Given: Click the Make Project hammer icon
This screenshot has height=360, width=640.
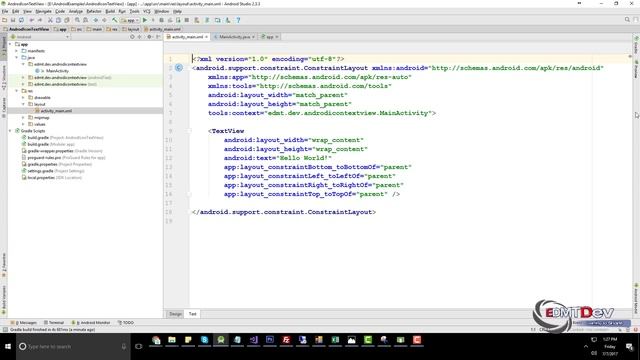Looking at the screenshot, I should click(115, 20).
